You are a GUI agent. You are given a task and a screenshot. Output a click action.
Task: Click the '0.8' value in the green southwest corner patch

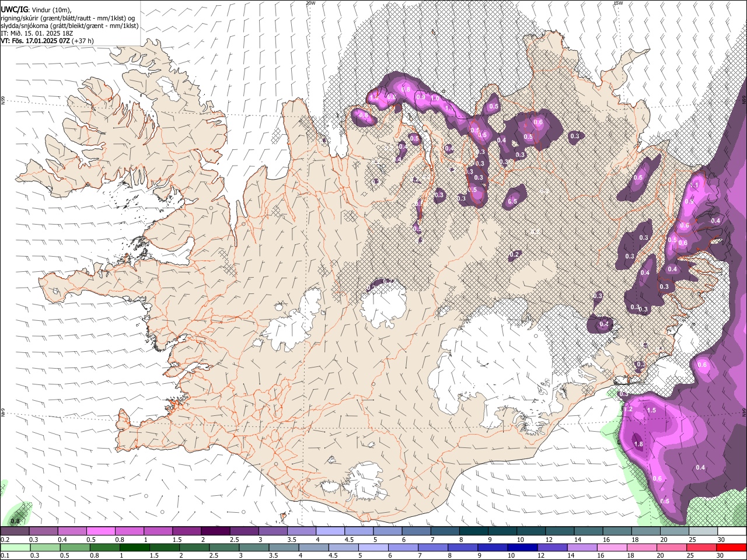(x=15, y=521)
